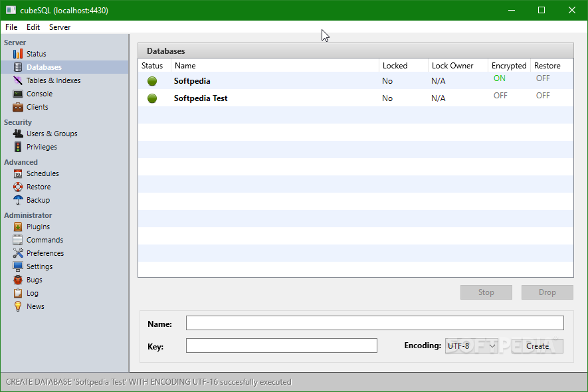The height and width of the screenshot is (392, 588).
Task: Select the Softpedia database name
Action: (192, 81)
